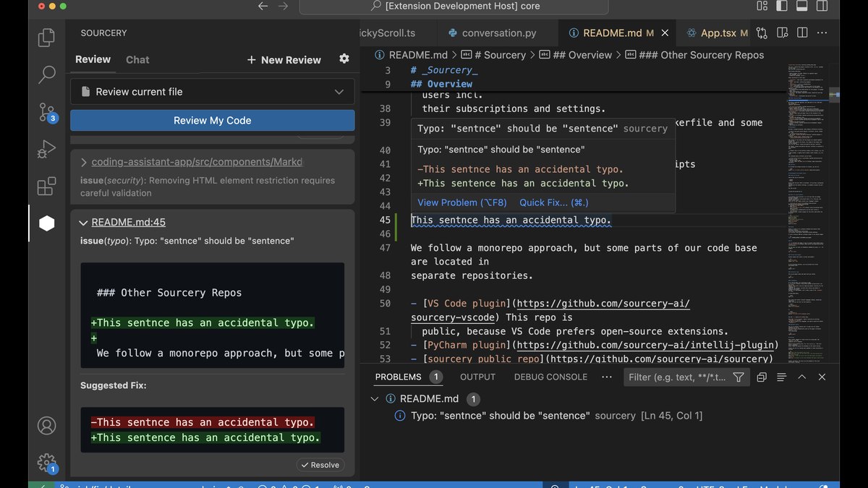The image size is (868, 488).
Task: Open the Review current file dropdown
Action: point(213,92)
